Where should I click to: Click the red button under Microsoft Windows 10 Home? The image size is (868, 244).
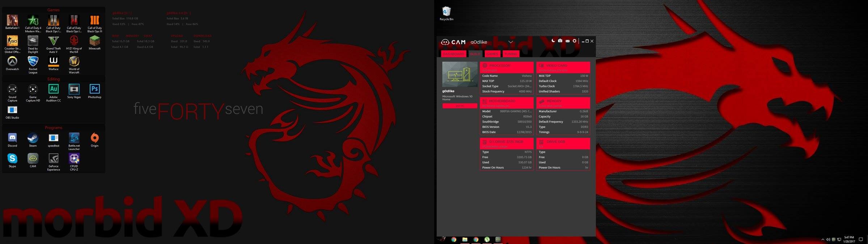pos(460,106)
